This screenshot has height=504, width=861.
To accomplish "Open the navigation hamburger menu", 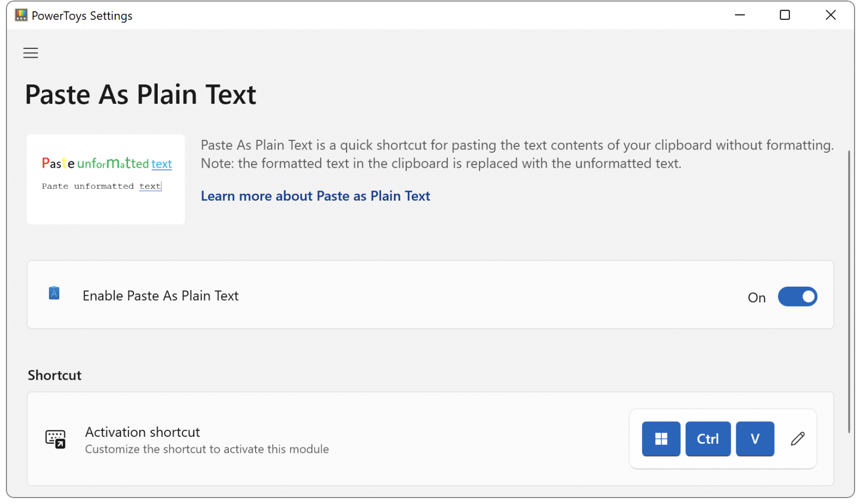I will pos(30,53).
